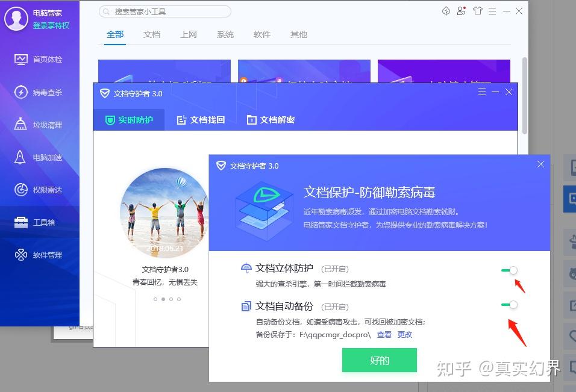The width and height of the screenshot is (576, 392).
Task: Toggle the 文档自动备份 switch
Action: pyautogui.click(x=509, y=305)
